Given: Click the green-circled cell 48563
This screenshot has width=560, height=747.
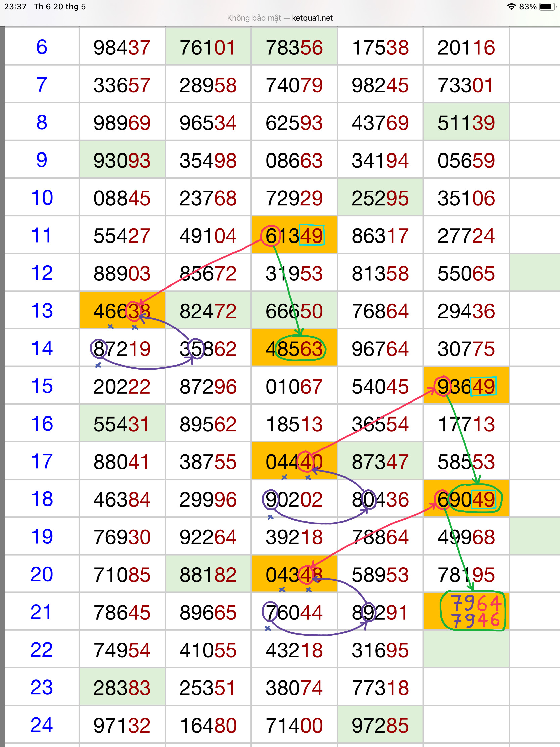Looking at the screenshot, I should 294,349.
